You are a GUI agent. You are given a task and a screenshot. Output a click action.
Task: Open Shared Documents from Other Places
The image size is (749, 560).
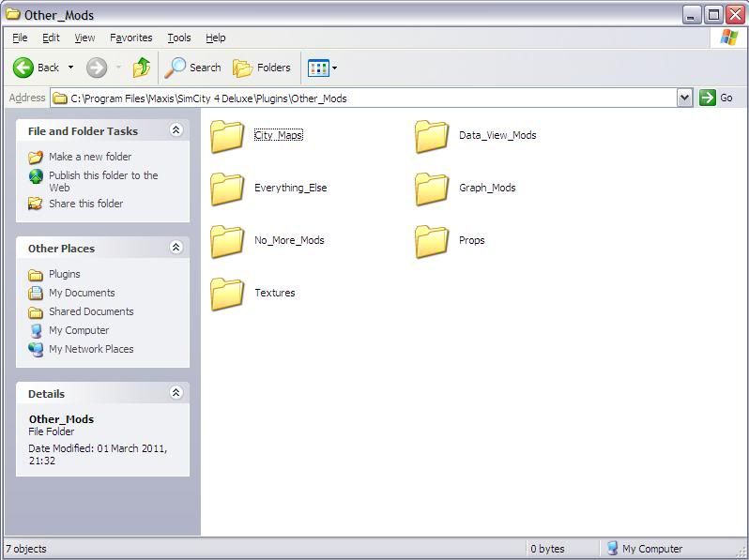[91, 311]
